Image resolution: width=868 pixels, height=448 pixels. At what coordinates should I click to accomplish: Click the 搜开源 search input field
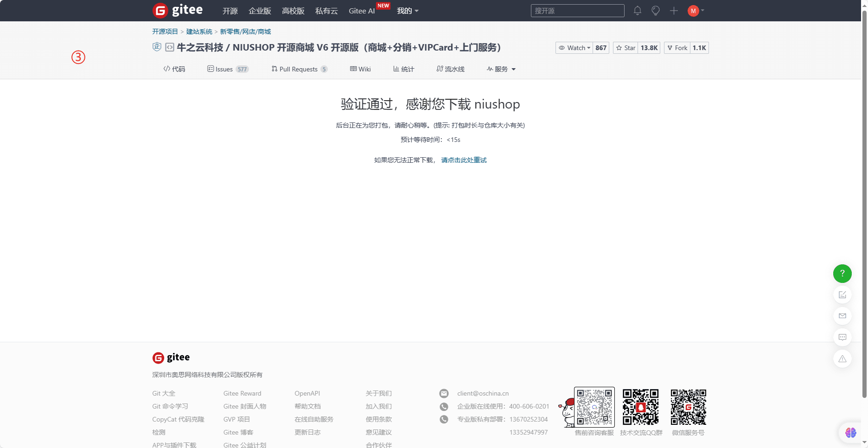577,11
